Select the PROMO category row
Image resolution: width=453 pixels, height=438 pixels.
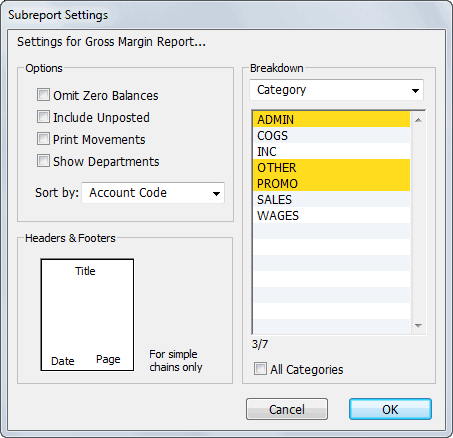(x=332, y=183)
